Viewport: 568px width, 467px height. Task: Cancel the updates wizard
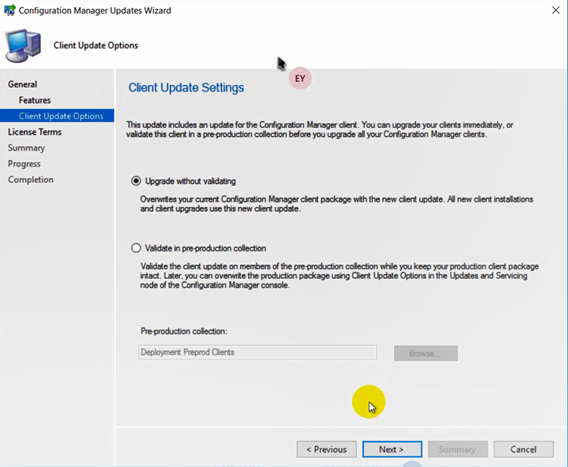point(523,449)
